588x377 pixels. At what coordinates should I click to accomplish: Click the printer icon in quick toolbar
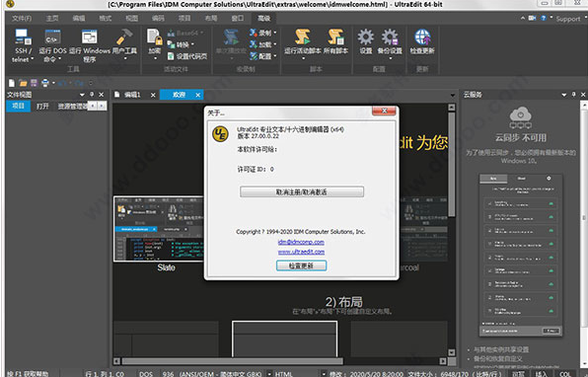pos(45,83)
